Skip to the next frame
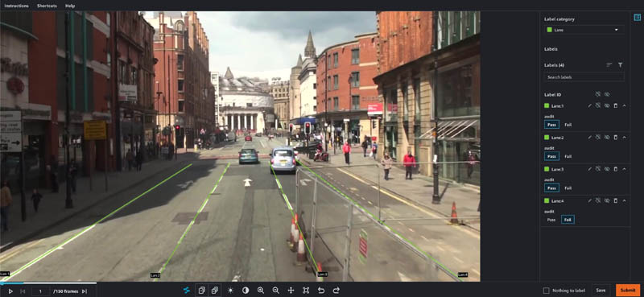This screenshot has width=644, height=297. click(85, 291)
